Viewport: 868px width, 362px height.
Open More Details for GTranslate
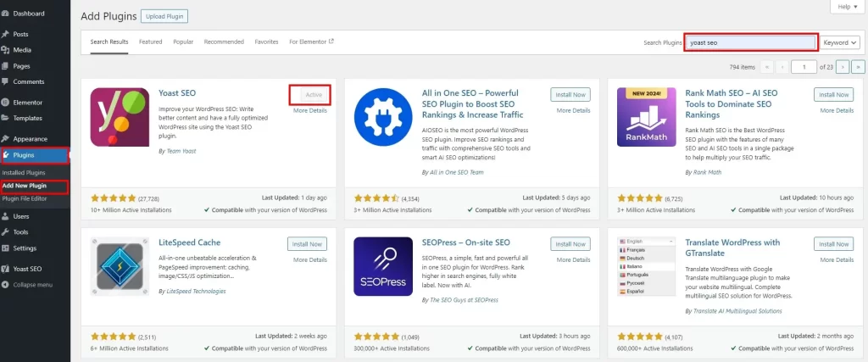point(837,260)
